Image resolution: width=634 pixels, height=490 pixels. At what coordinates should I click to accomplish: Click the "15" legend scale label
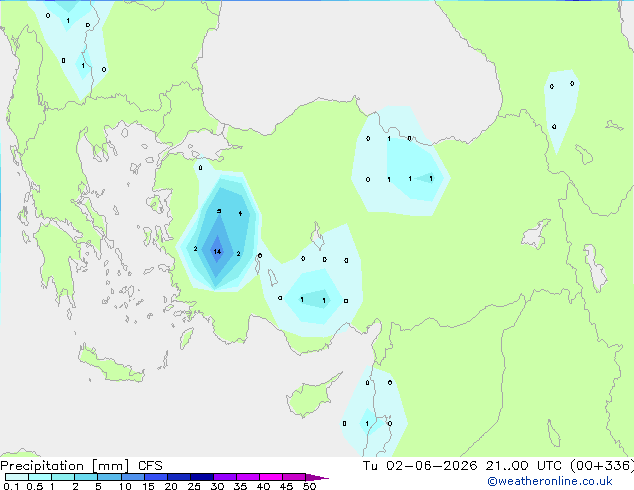148,486
